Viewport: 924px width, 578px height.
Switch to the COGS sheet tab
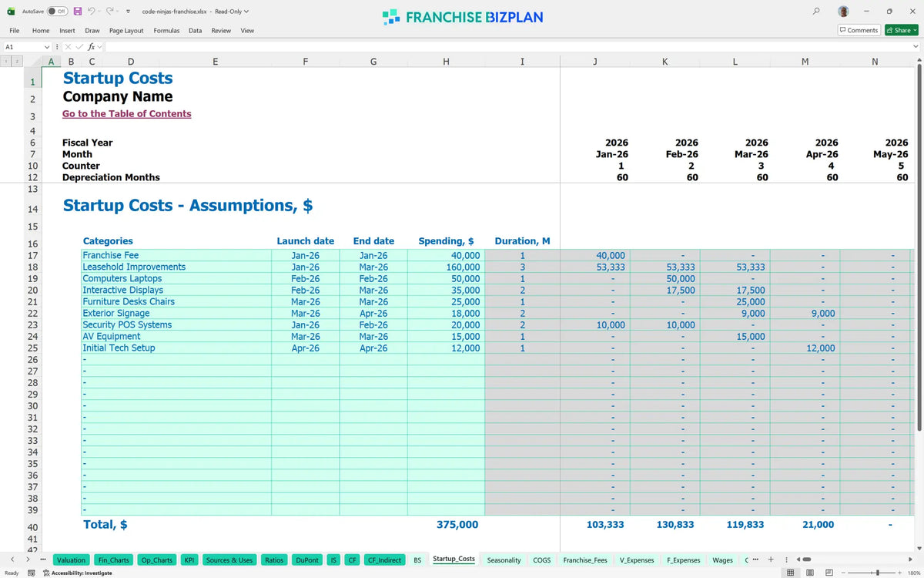542,560
